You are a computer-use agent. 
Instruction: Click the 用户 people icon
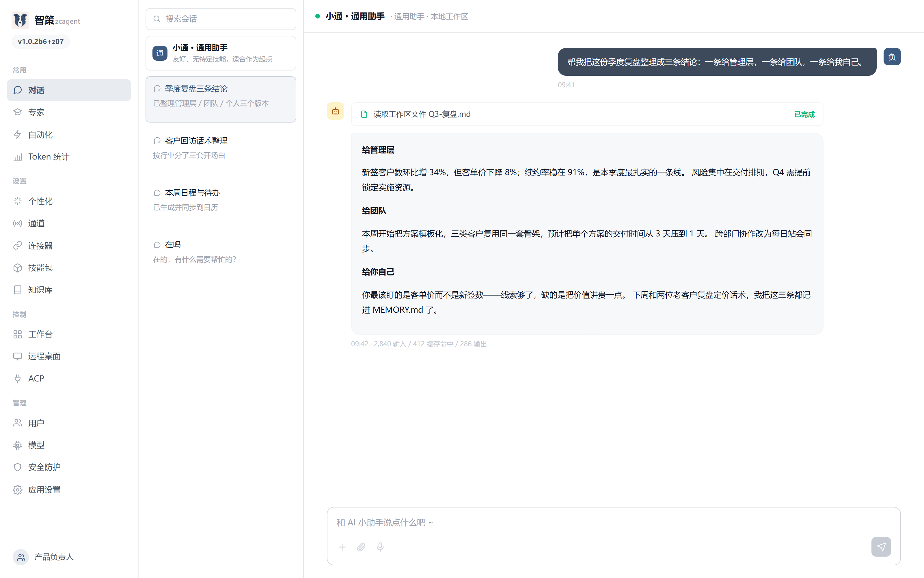[18, 423]
